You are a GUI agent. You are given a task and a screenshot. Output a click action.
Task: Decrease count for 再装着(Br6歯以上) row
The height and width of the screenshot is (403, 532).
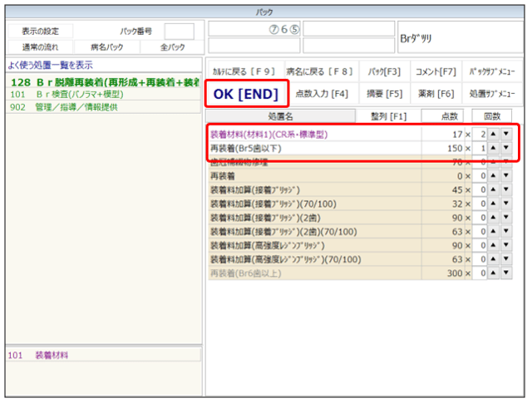point(506,273)
